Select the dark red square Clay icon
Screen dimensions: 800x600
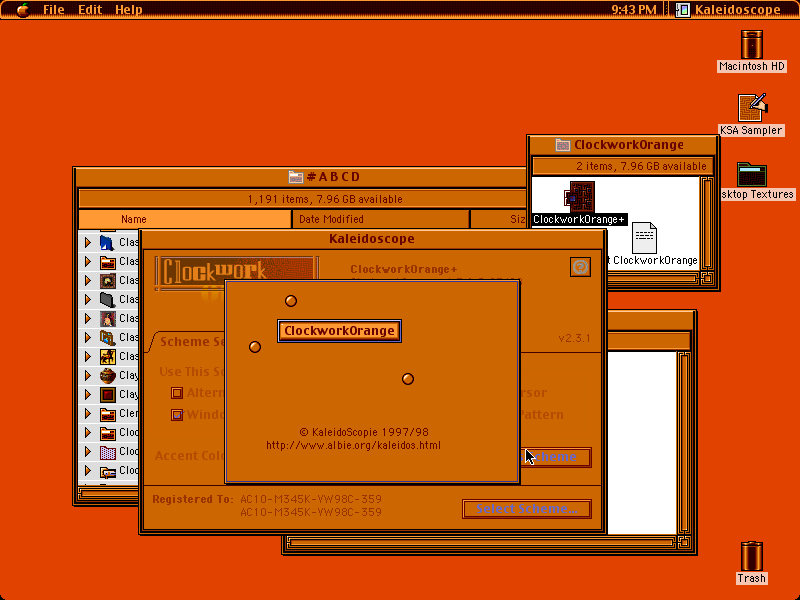[x=107, y=394]
